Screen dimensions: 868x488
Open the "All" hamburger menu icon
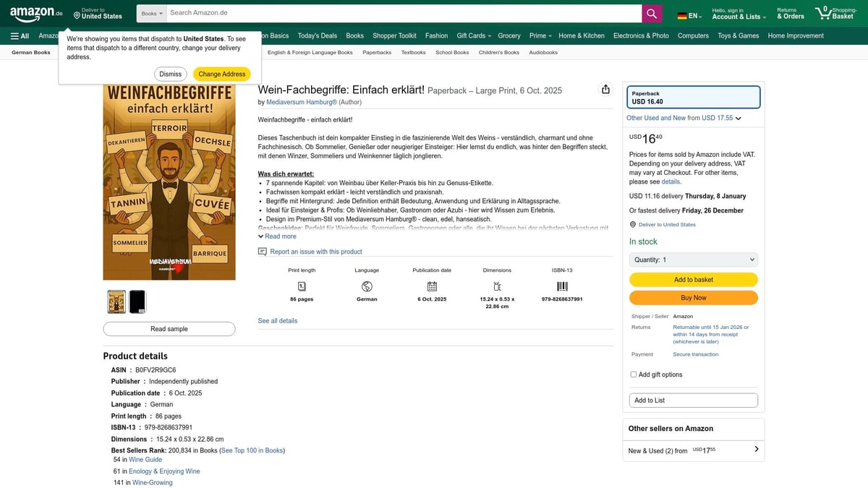click(x=16, y=35)
